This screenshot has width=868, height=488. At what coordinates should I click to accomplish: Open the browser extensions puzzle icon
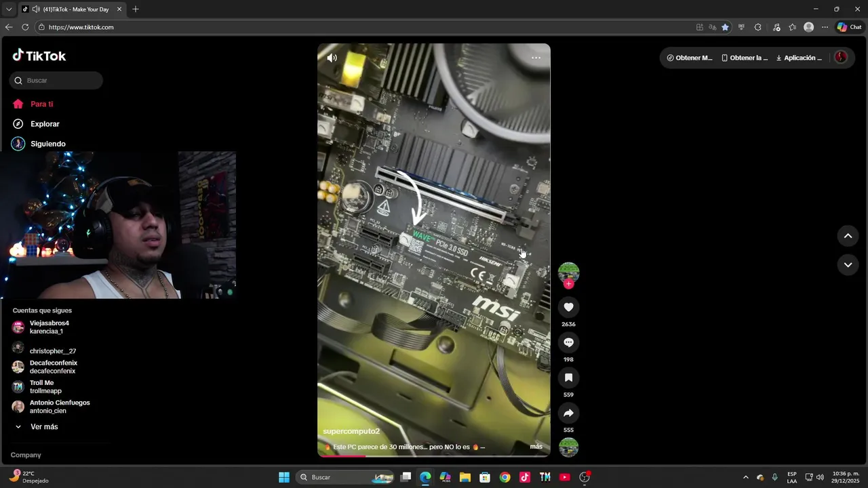(758, 27)
